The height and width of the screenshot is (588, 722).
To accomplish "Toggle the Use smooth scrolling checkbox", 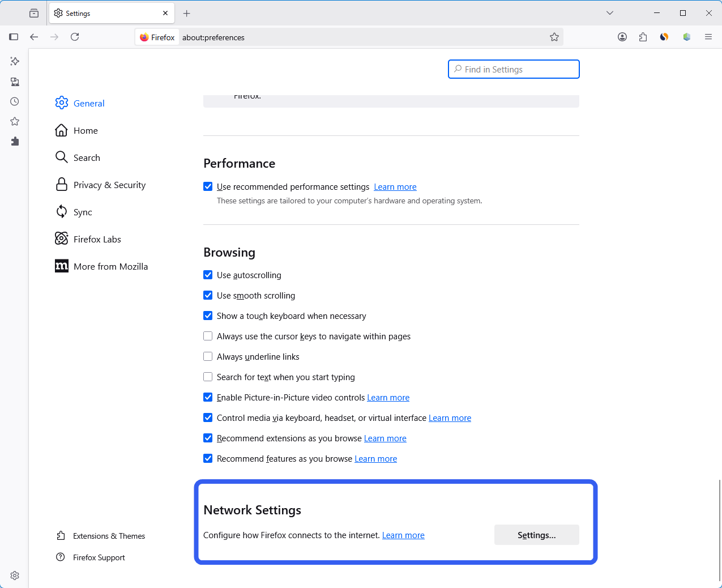I will coord(208,295).
